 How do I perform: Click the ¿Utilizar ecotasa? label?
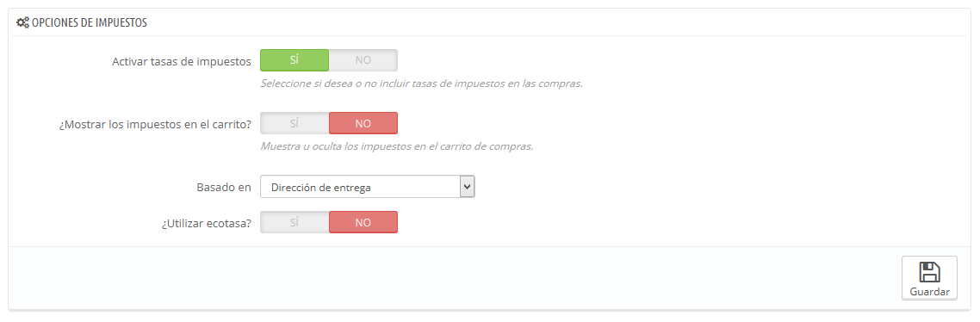[207, 223]
